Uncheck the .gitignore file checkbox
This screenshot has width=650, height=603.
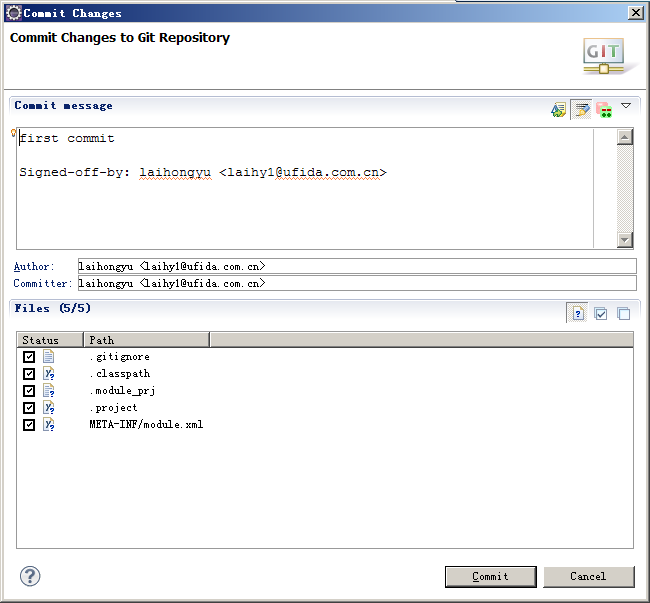(29, 357)
